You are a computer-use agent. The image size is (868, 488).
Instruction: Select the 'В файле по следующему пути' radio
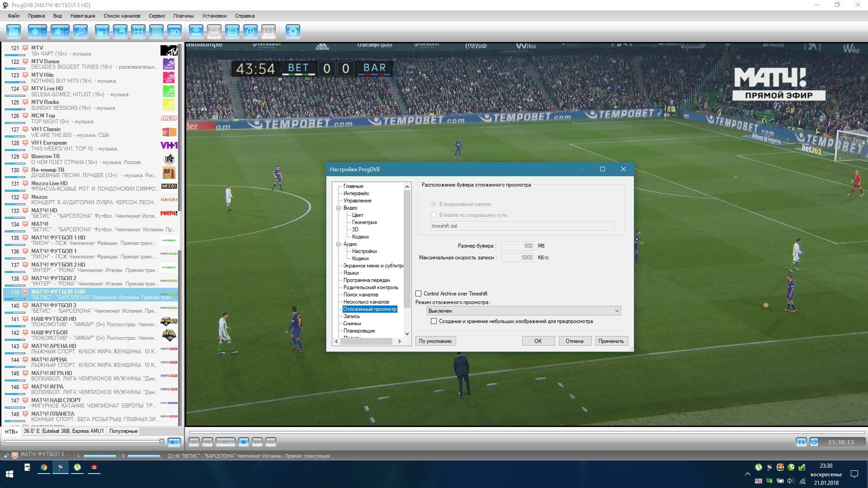coord(434,215)
